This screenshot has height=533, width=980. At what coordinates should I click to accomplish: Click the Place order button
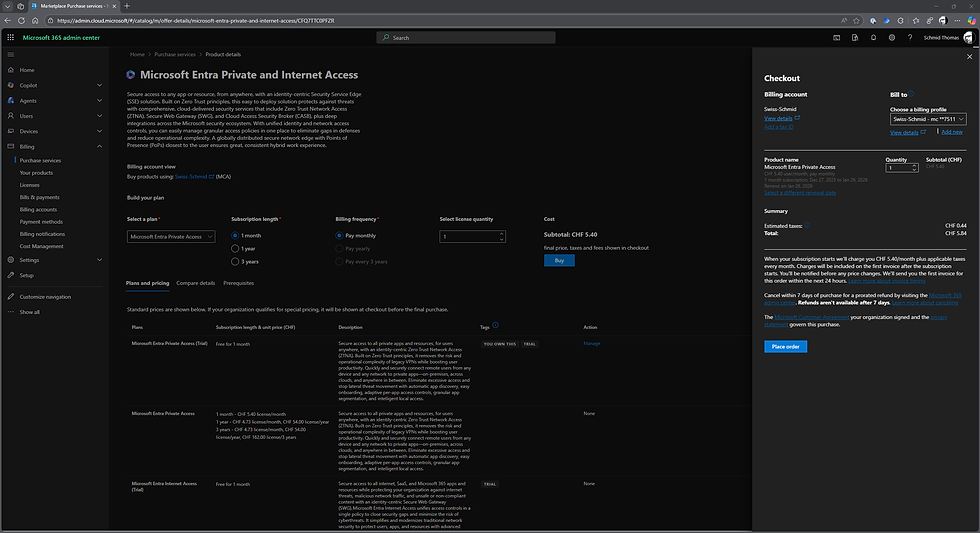click(786, 346)
